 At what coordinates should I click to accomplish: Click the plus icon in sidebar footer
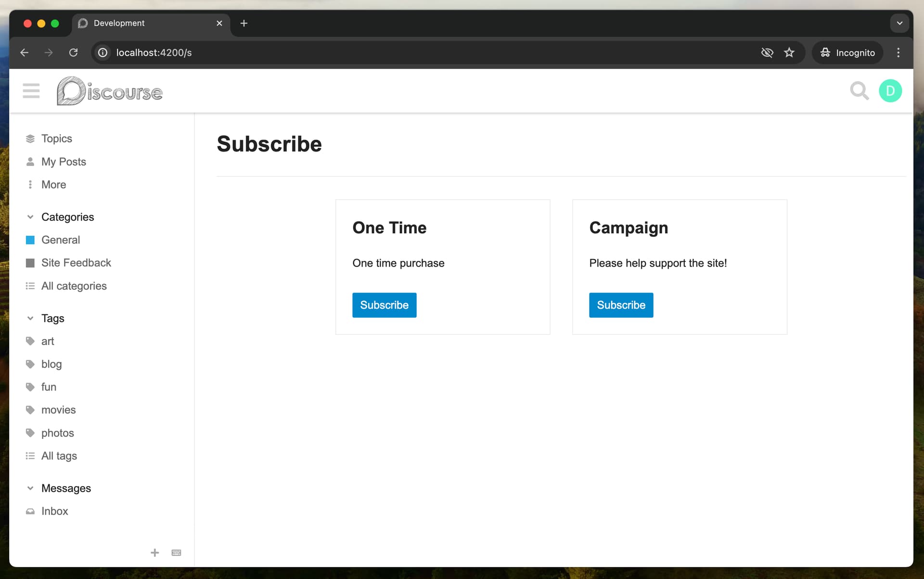154,553
